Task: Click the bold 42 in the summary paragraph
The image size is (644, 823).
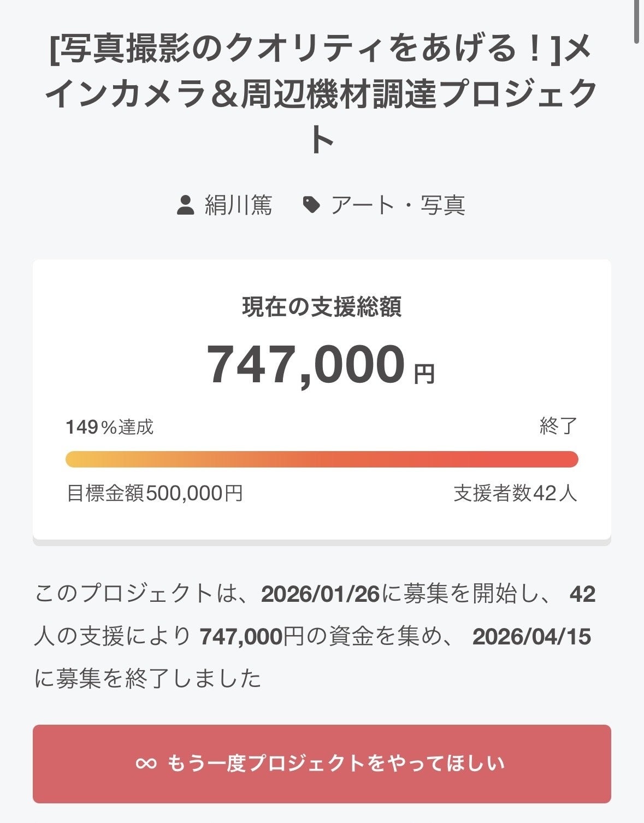Action: [582, 594]
